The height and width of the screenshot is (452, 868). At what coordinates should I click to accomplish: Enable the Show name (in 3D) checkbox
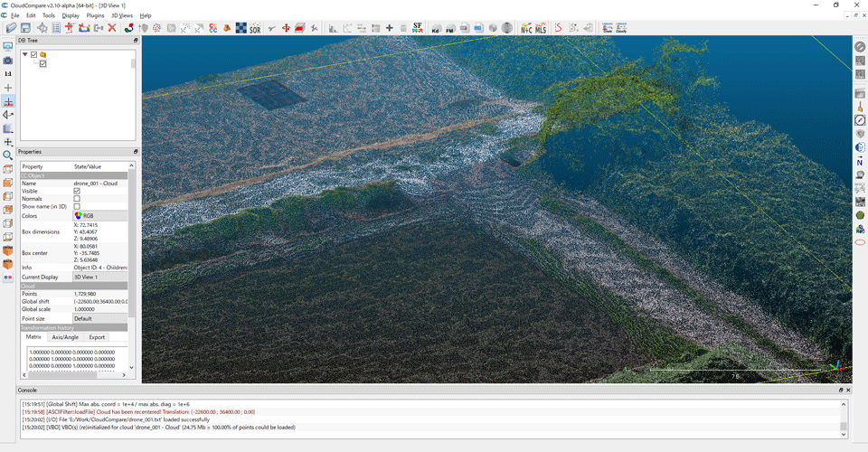[77, 206]
